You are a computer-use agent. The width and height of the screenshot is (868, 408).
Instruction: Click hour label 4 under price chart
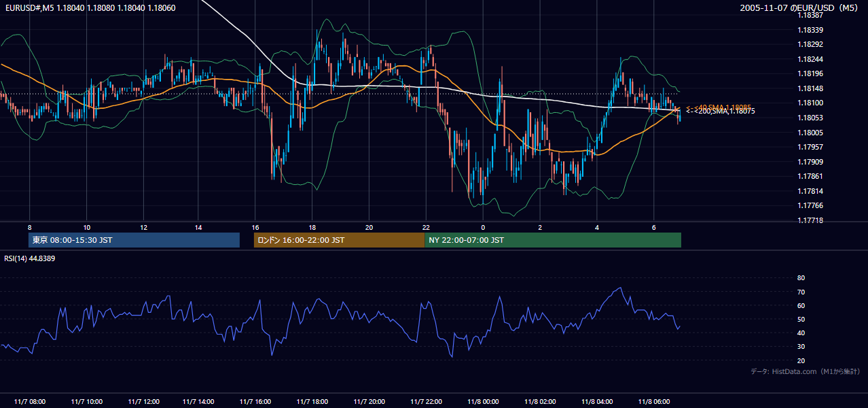(597, 227)
